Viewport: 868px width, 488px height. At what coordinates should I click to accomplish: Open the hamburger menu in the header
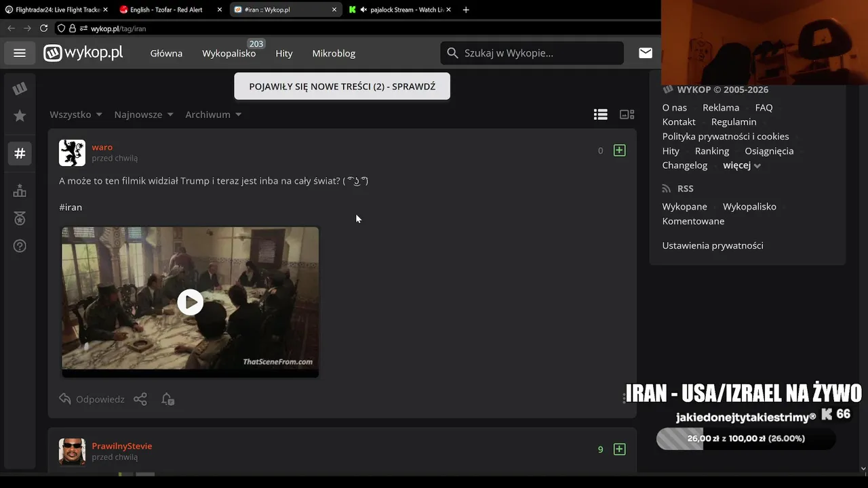[x=20, y=53]
